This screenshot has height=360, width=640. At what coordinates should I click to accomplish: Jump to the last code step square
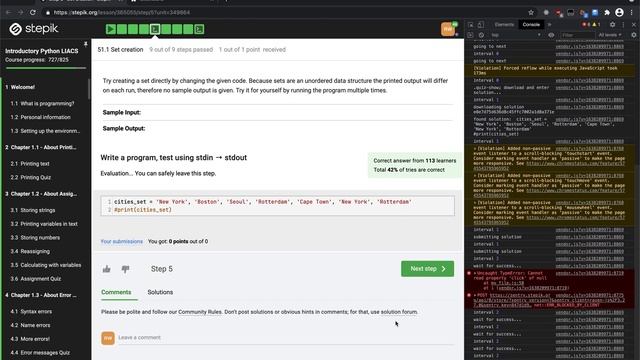[x=199, y=29]
